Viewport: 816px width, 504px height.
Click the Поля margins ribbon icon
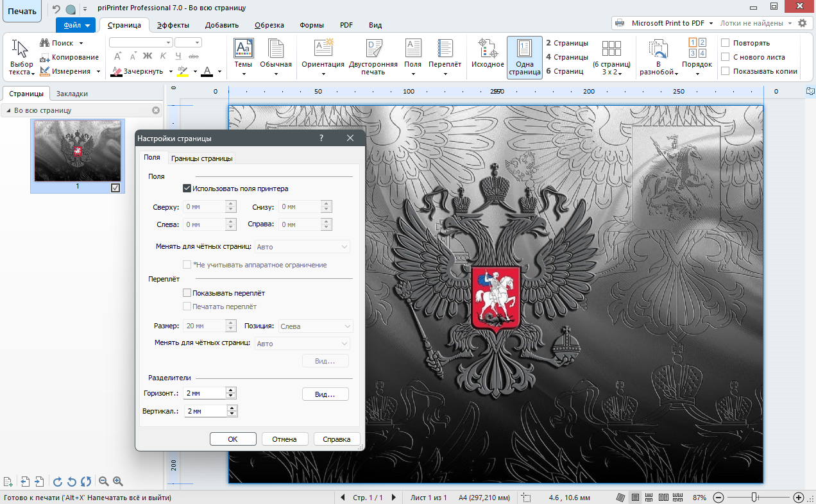click(x=413, y=49)
